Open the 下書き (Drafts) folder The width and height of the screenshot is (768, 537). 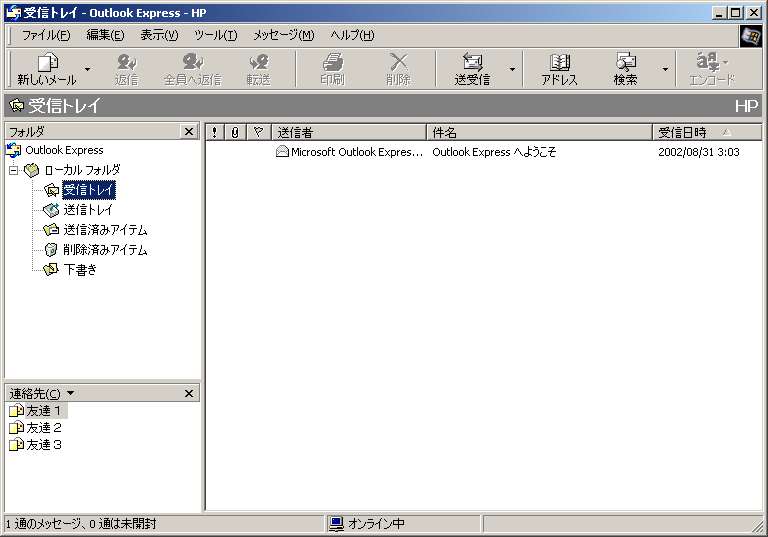coord(80,270)
